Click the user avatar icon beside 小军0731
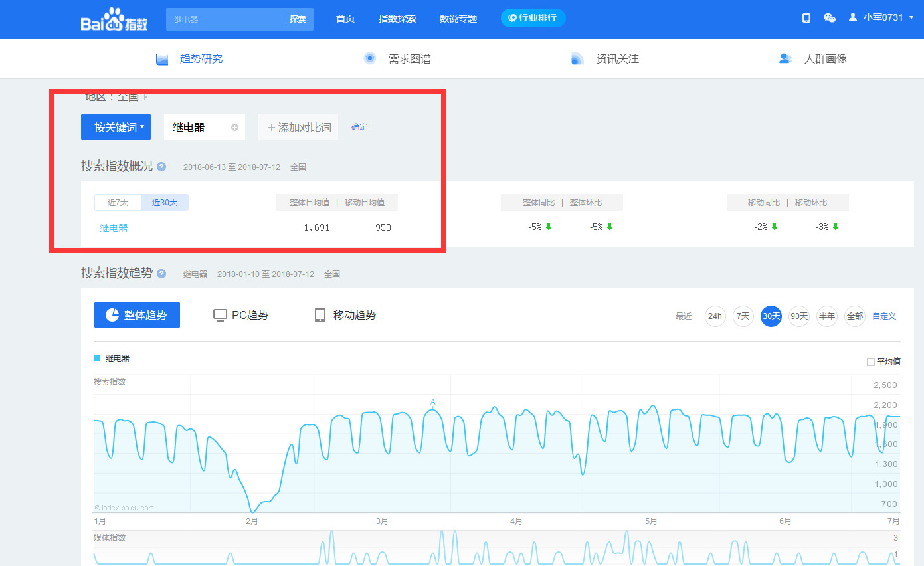Viewport: 924px width, 566px height. point(853,17)
